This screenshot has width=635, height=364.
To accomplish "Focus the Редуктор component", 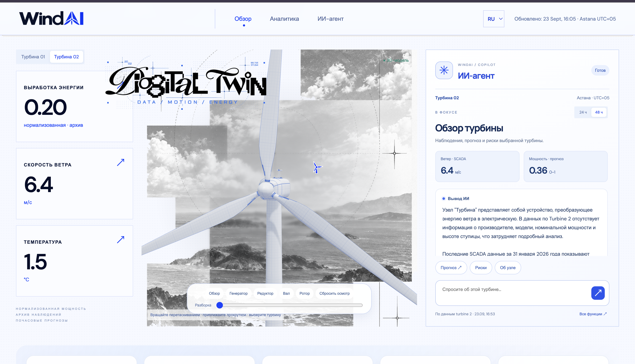I will [265, 293].
